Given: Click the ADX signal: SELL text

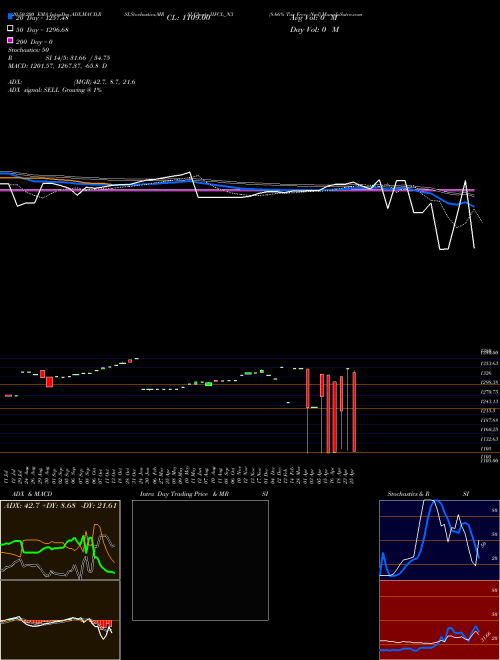Looking at the screenshot, I should coord(55,90).
